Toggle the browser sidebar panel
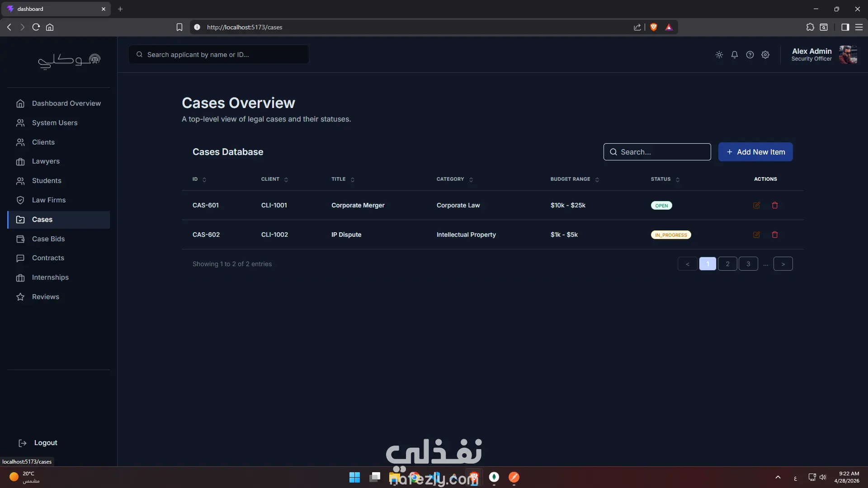This screenshot has width=868, height=488. pos(845,27)
